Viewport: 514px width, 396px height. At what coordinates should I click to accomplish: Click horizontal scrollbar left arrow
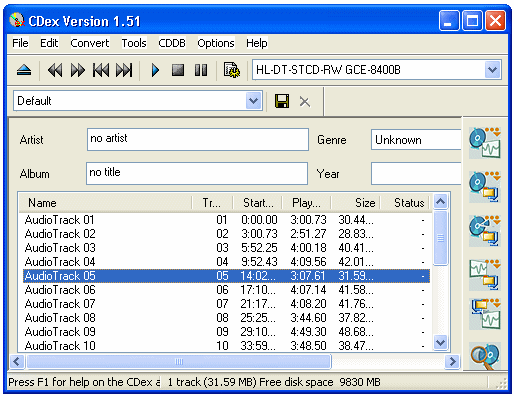point(17,361)
